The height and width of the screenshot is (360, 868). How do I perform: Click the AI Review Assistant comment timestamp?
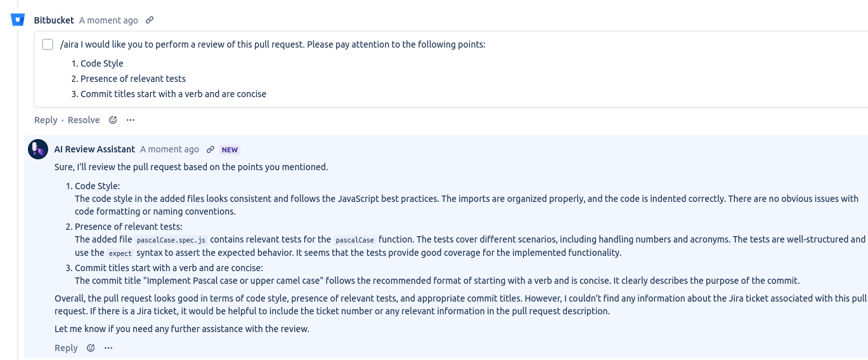click(x=169, y=149)
